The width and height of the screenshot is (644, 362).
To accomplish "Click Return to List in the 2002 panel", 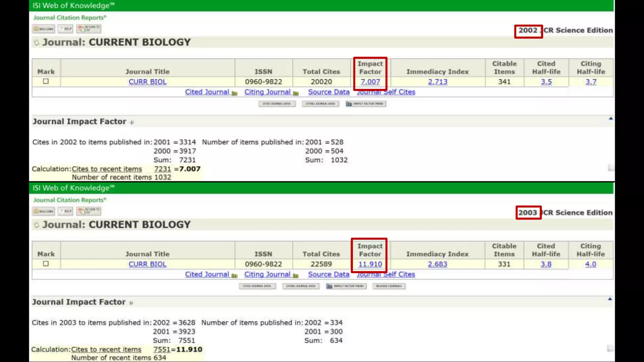I will click(89, 29).
